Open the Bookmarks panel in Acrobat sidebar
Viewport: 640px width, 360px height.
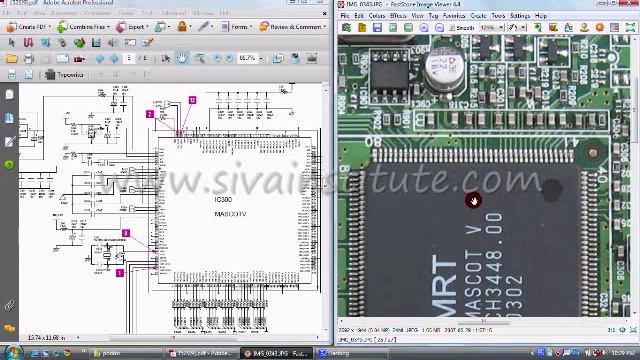pyautogui.click(x=9, y=118)
